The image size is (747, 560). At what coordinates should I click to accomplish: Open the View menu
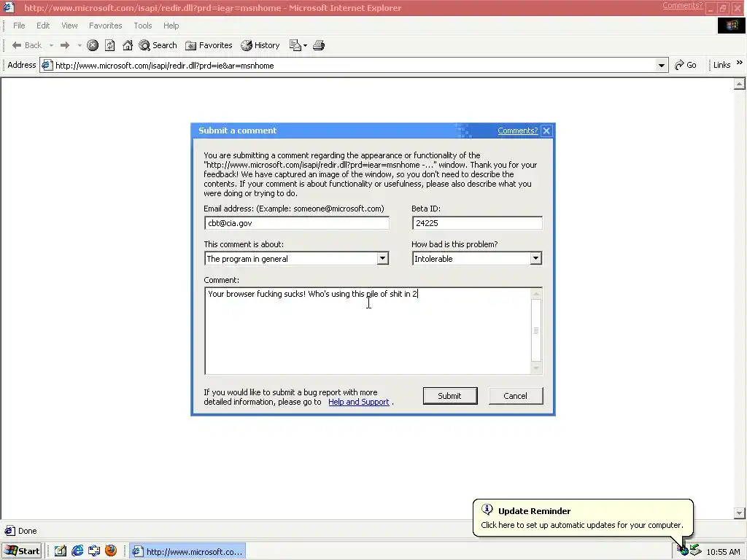tap(69, 26)
